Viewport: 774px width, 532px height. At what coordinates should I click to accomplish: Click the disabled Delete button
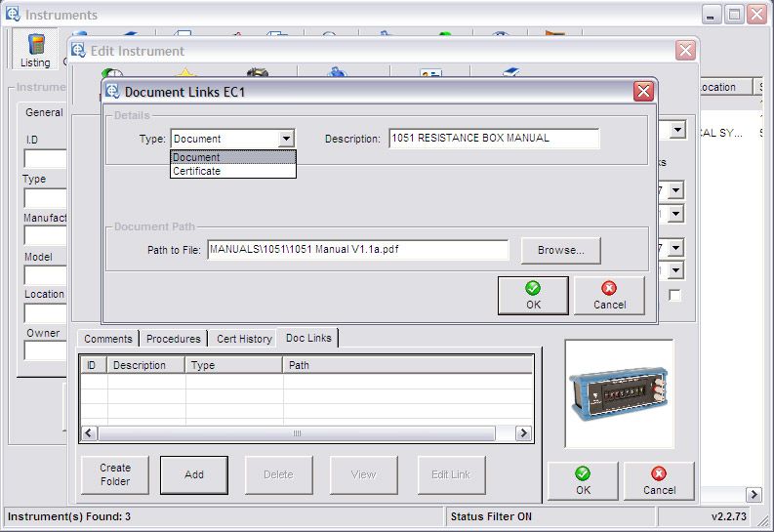tap(278, 474)
